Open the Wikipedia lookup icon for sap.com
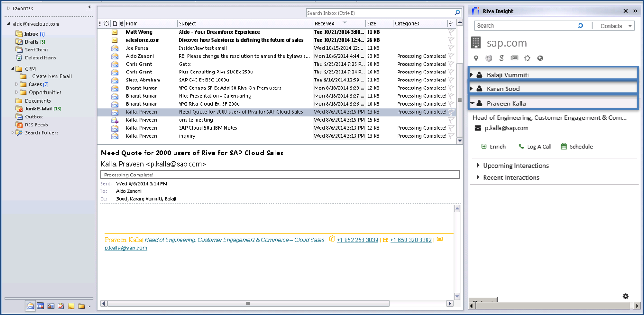Image resolution: width=644 pixels, height=315 pixels. pyautogui.click(x=488, y=58)
